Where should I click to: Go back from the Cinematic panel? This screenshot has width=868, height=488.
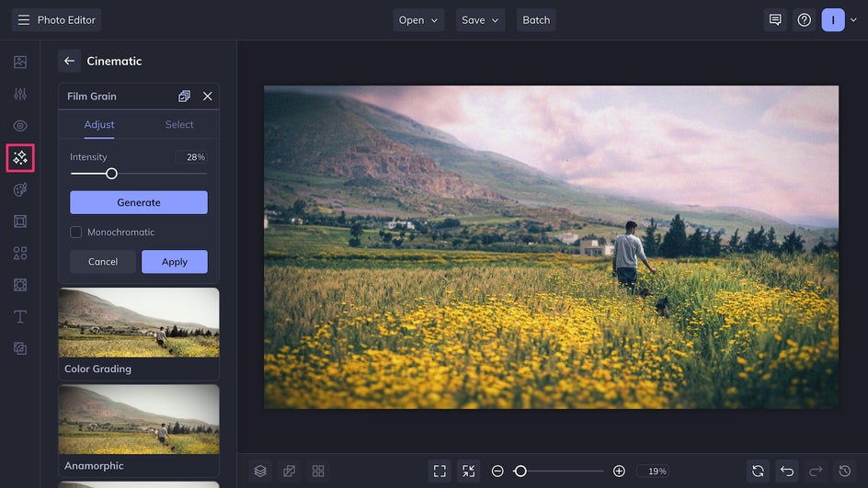pyautogui.click(x=69, y=61)
